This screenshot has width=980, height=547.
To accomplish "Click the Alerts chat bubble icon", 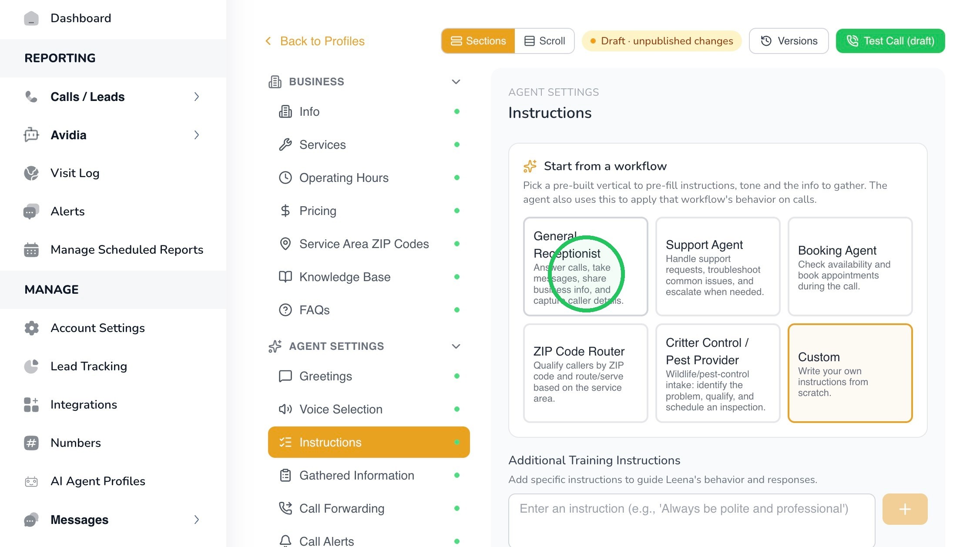I will pos(31,211).
